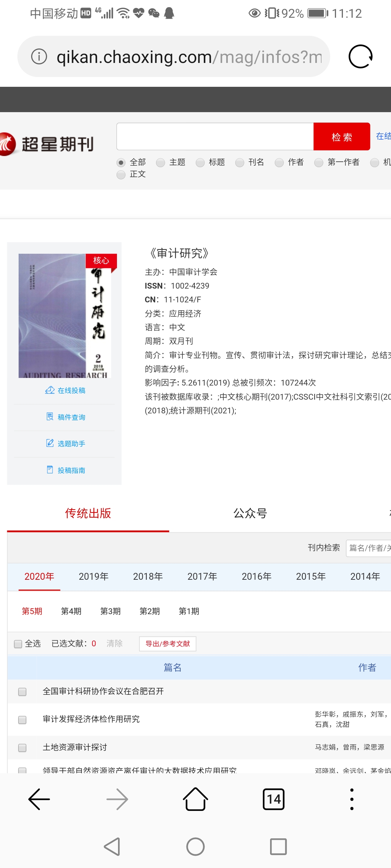391x868 pixels.
Task: Select the 2020年 year tab
Action: pos(39,576)
